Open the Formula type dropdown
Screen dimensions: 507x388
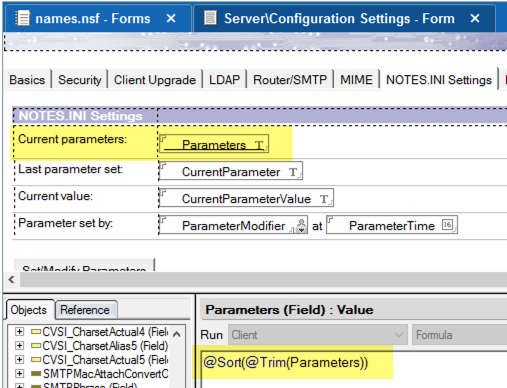pos(460,335)
